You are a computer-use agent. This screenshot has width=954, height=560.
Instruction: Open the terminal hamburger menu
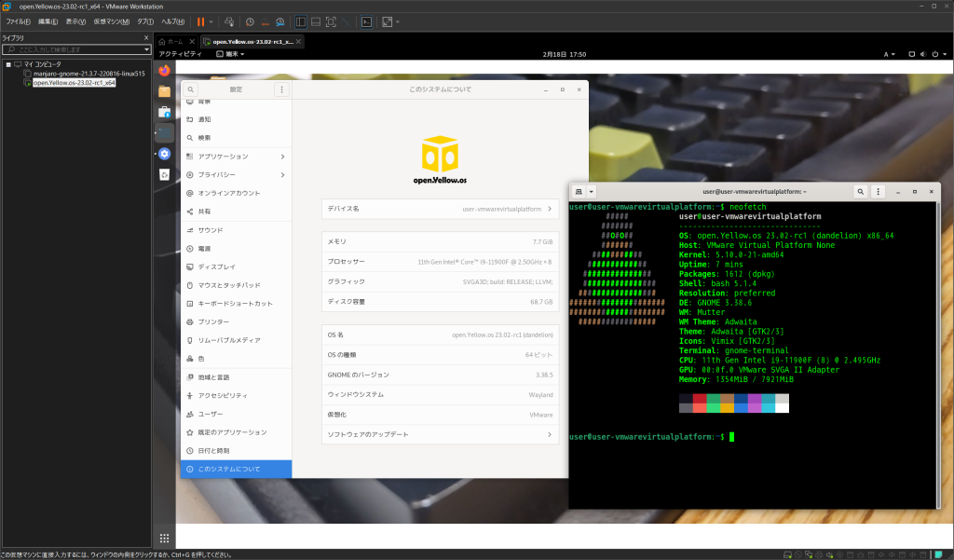[x=878, y=191]
